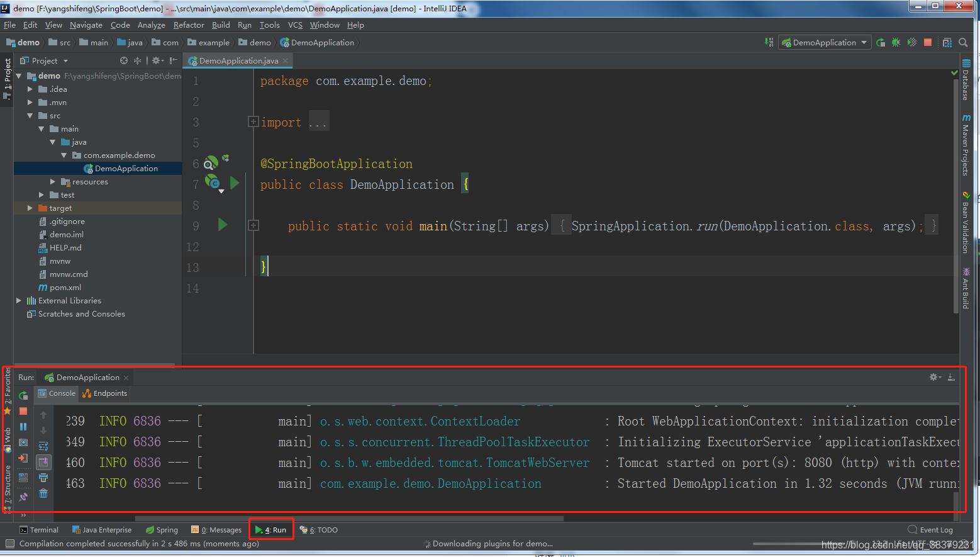The height and width of the screenshot is (557, 980).
Task: Rerun DemoApplication in the Run panel
Action: click(x=23, y=396)
